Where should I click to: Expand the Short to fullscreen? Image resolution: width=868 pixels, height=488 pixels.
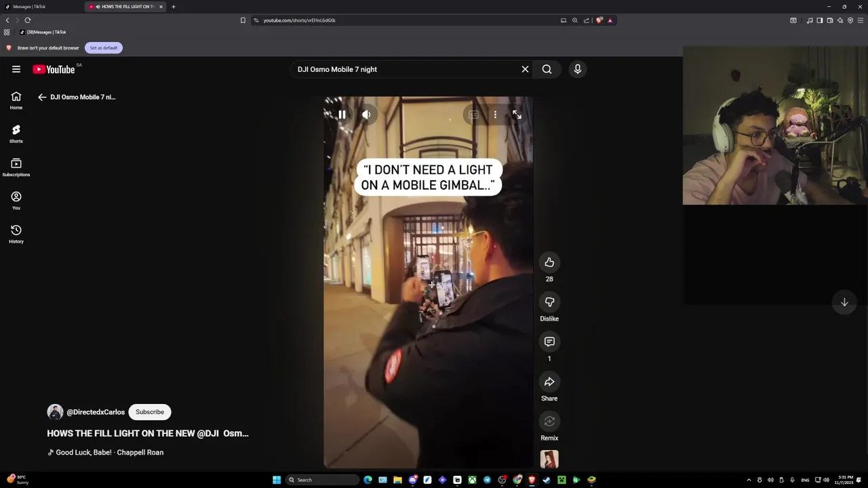[x=517, y=115]
